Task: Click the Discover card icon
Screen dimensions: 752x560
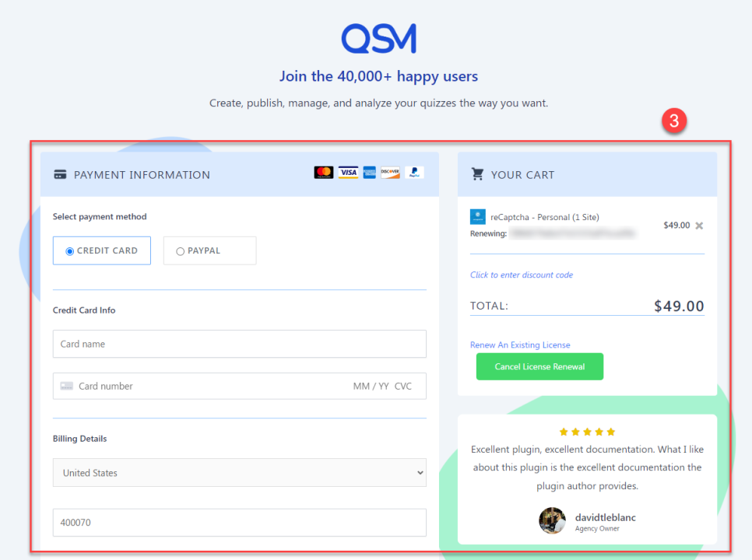Action: [x=390, y=172]
